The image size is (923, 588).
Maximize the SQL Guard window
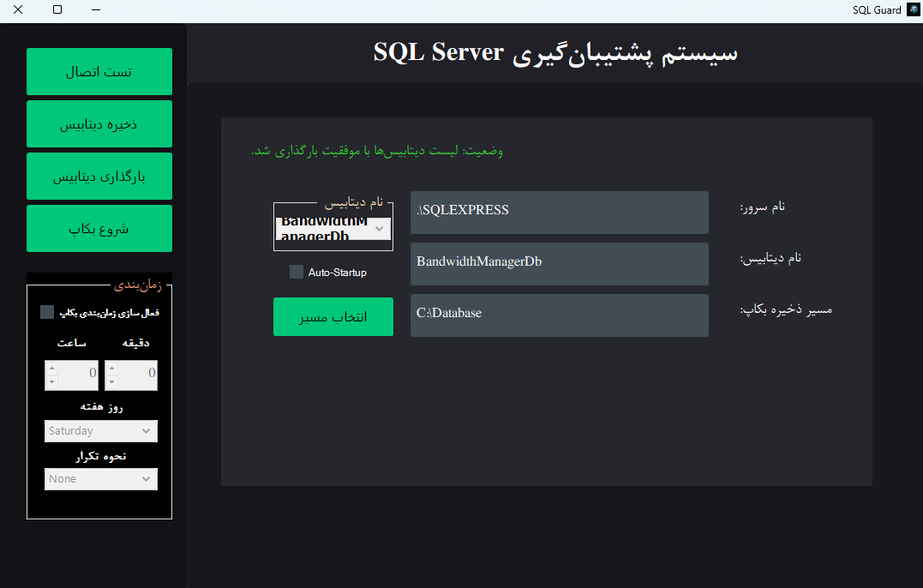pos(57,9)
